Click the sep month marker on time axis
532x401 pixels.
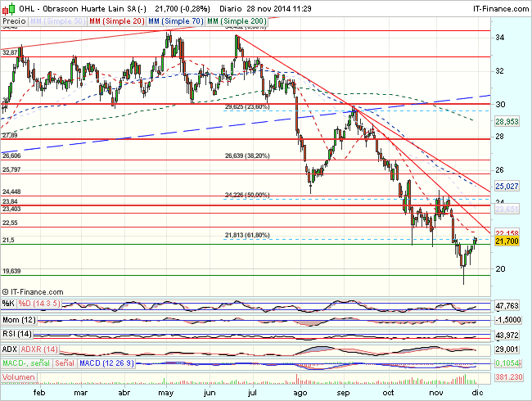click(x=343, y=393)
